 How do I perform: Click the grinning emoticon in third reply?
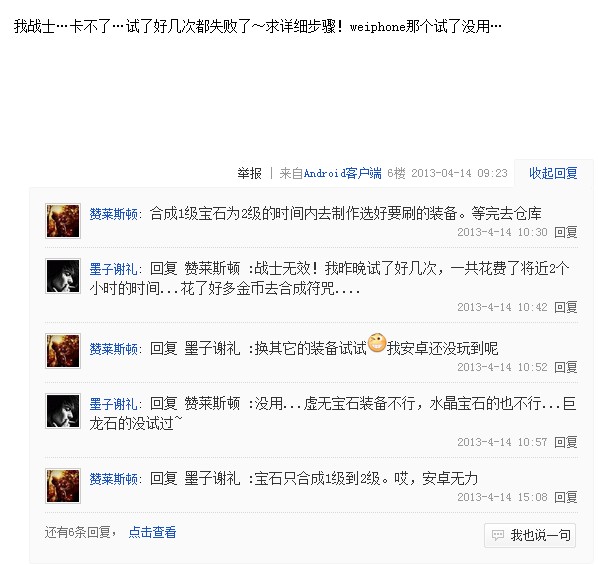point(377,343)
